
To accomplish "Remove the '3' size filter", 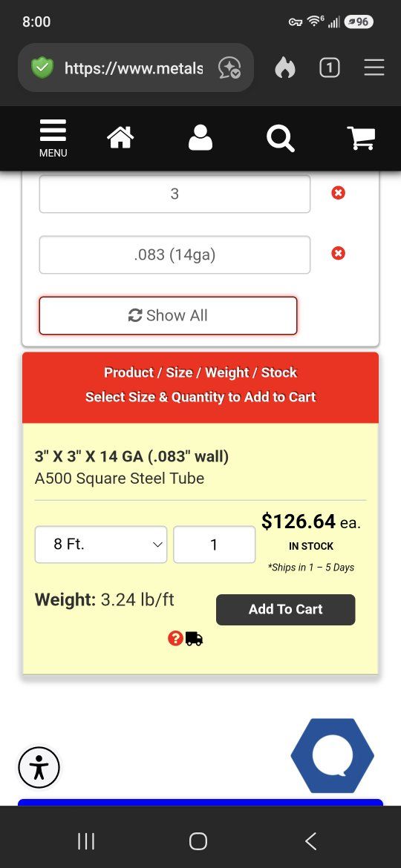I will pos(338,193).
